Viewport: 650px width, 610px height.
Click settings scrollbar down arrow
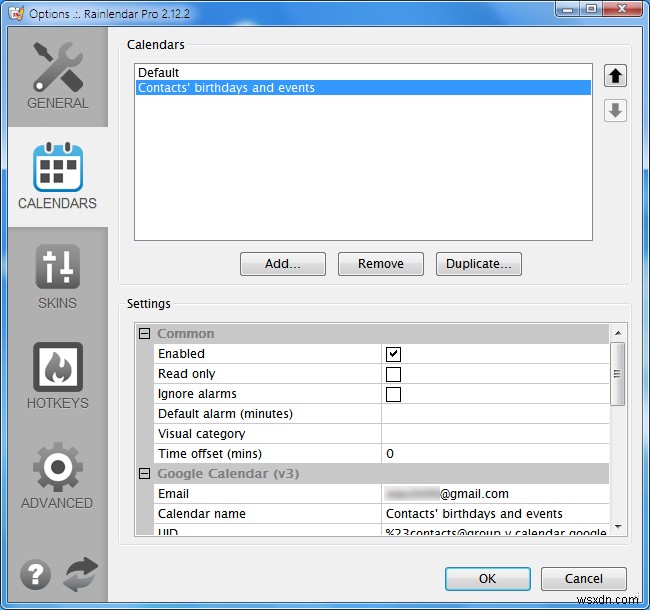tap(618, 527)
